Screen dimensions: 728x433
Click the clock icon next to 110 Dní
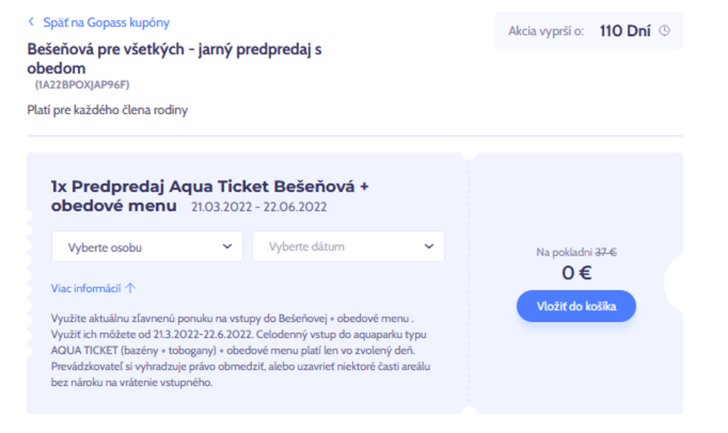coord(665,31)
